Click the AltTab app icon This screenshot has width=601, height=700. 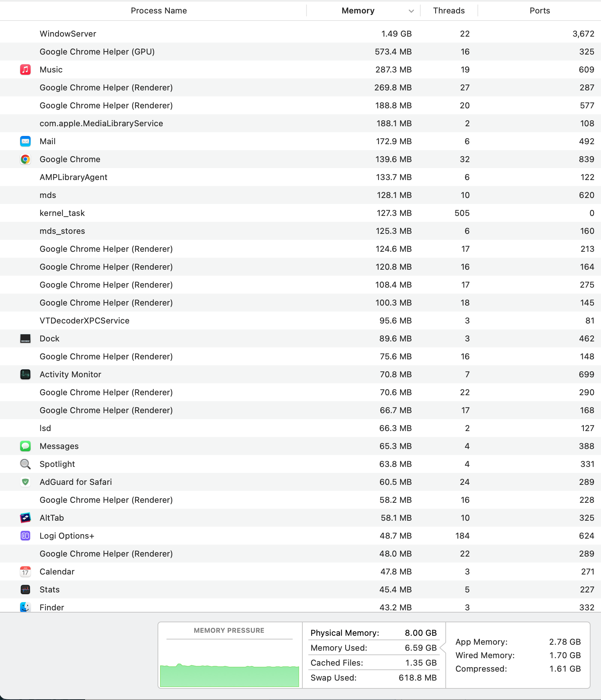pos(25,518)
